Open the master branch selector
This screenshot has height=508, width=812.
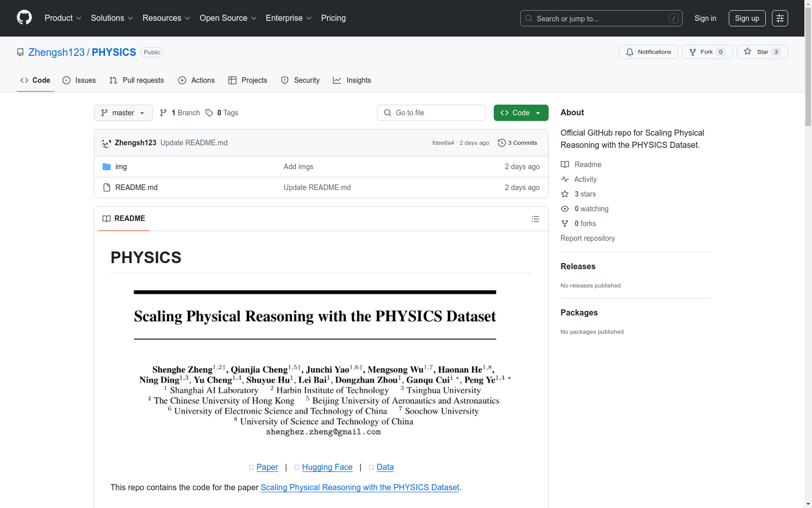coord(123,113)
